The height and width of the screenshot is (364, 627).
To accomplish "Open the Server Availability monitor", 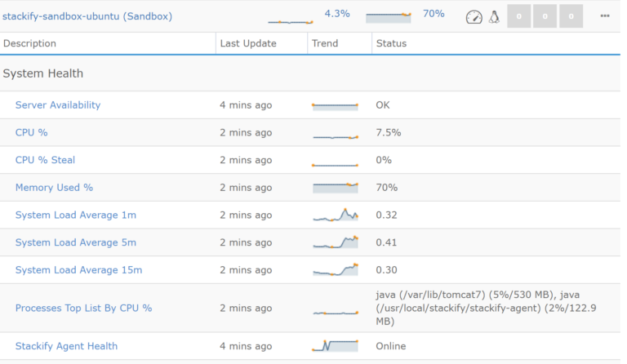I will pyautogui.click(x=58, y=105).
